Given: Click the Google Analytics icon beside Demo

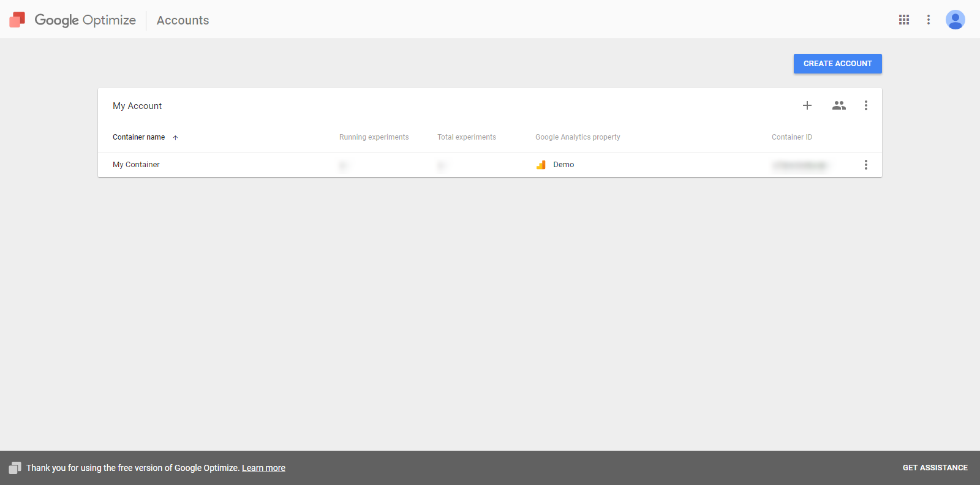Looking at the screenshot, I should 541,165.
